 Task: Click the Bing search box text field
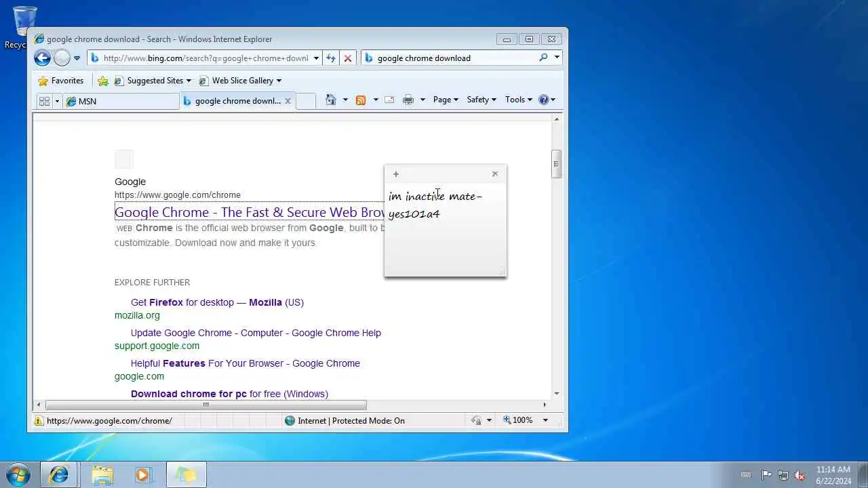click(456, 58)
